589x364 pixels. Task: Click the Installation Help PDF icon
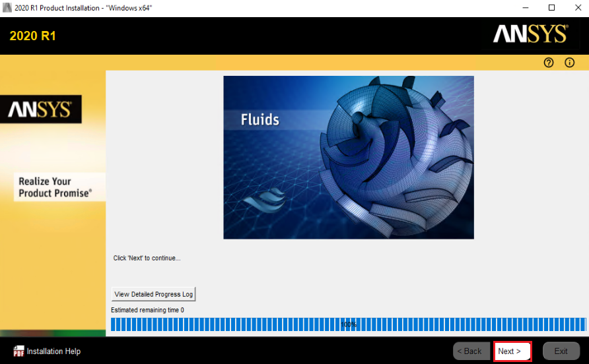coord(18,351)
